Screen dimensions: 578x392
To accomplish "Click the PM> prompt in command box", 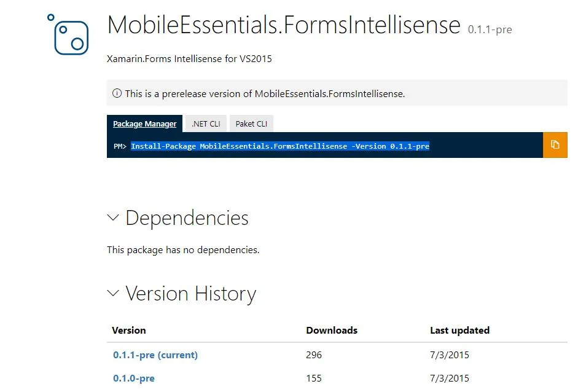I will pyautogui.click(x=120, y=146).
